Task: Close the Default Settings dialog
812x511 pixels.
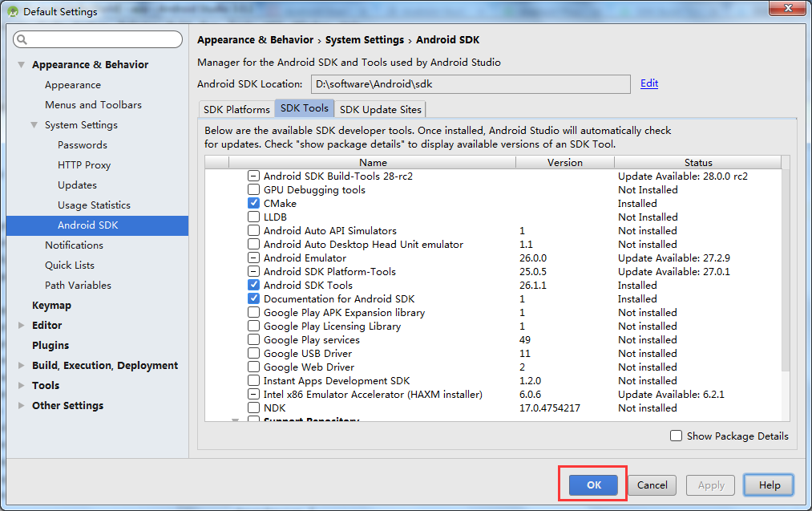Action: [788, 8]
